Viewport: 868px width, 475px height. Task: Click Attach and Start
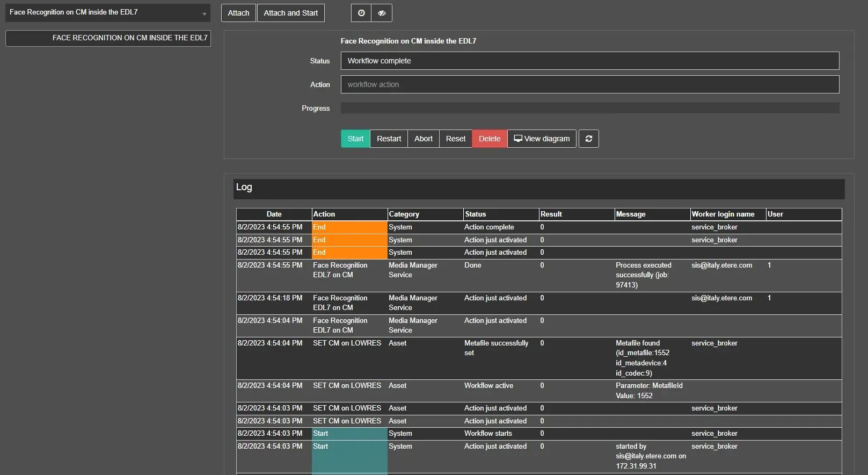(290, 13)
